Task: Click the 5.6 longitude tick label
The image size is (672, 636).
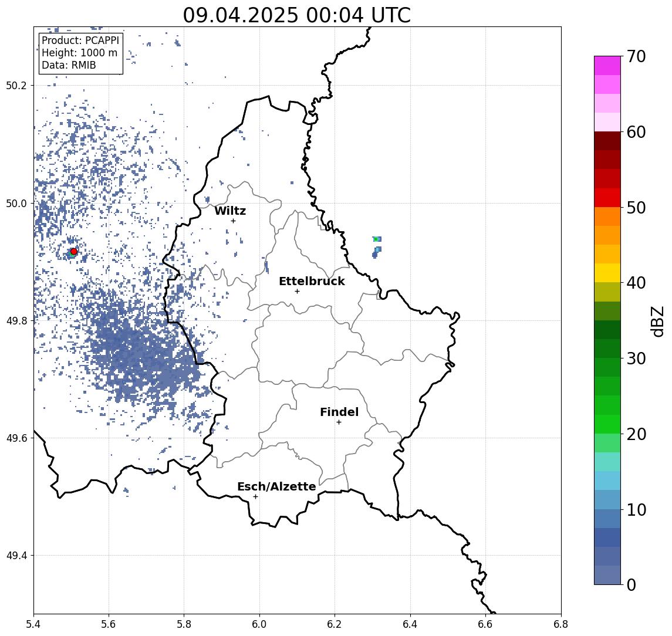Action: pyautogui.click(x=109, y=624)
